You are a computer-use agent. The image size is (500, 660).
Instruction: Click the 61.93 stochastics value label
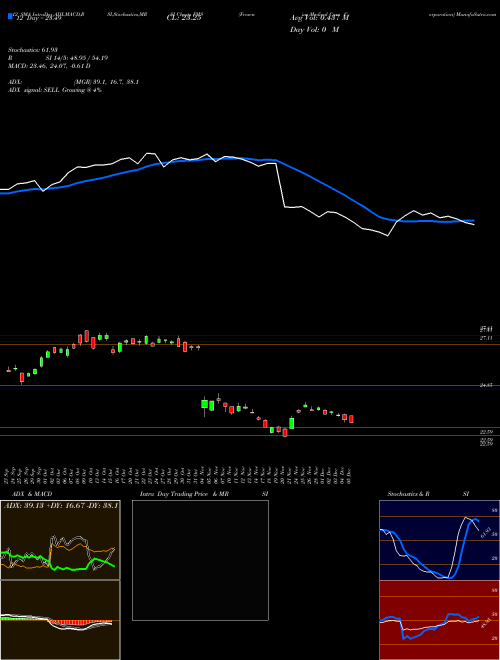coord(484,532)
